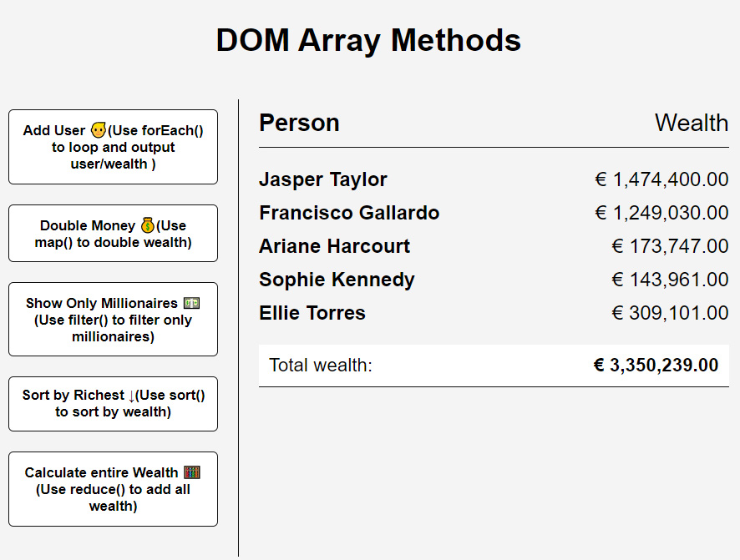The height and width of the screenshot is (560, 740).
Task: Click the Total wealth amount
Action: (x=656, y=365)
